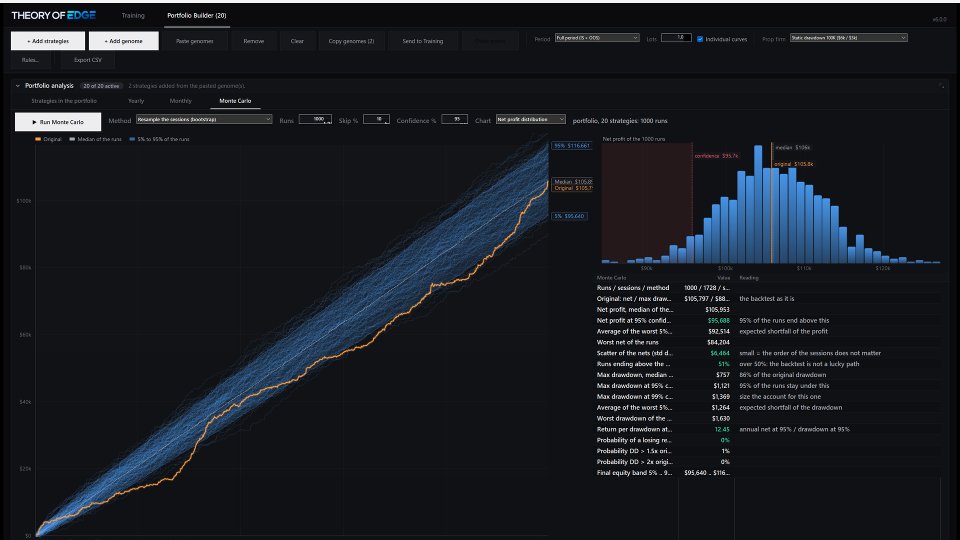Open Strategies in the portfolio tab
This screenshot has width=960, height=540.
pyautogui.click(x=64, y=101)
